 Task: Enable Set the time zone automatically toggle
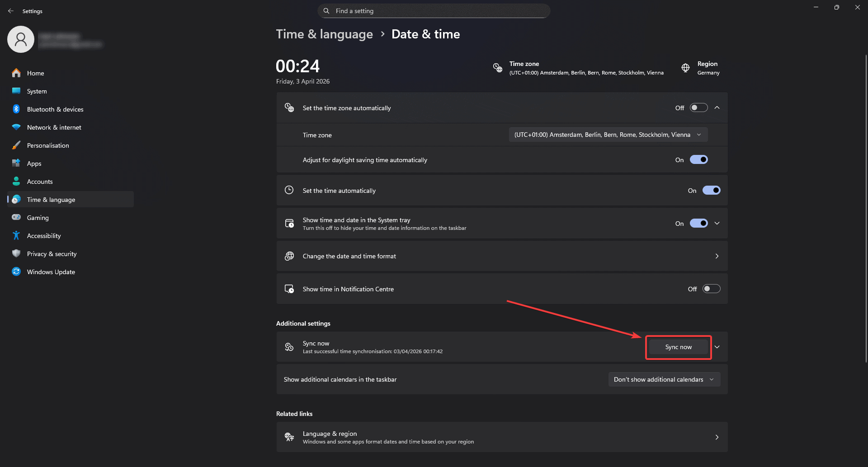coord(699,107)
